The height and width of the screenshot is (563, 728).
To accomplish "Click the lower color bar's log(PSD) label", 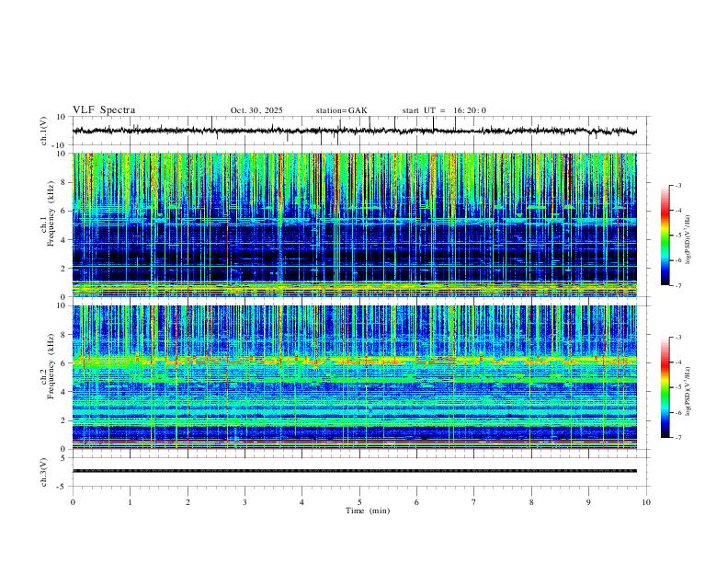I will [x=688, y=391].
